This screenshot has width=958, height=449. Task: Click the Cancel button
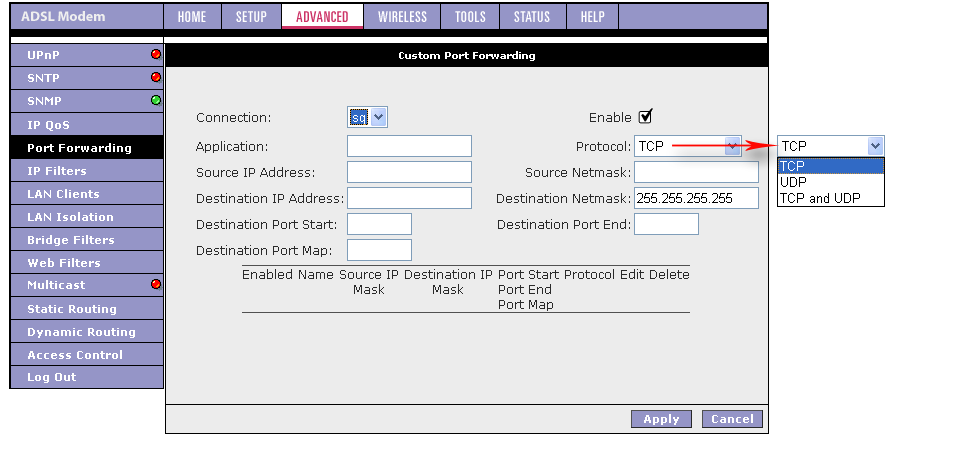tap(732, 419)
